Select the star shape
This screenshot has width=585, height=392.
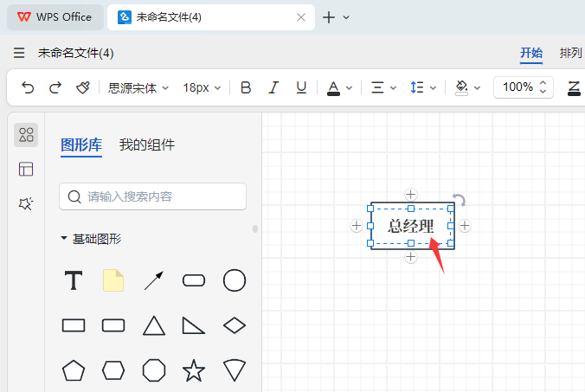tap(194, 370)
